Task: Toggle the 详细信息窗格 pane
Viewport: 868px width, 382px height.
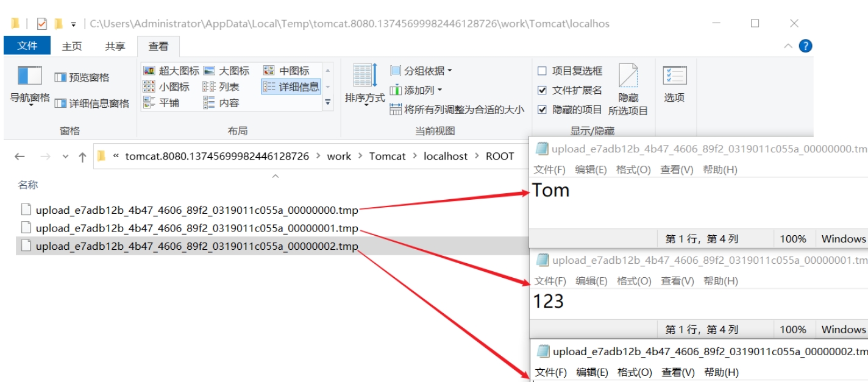Action: pyautogui.click(x=92, y=104)
